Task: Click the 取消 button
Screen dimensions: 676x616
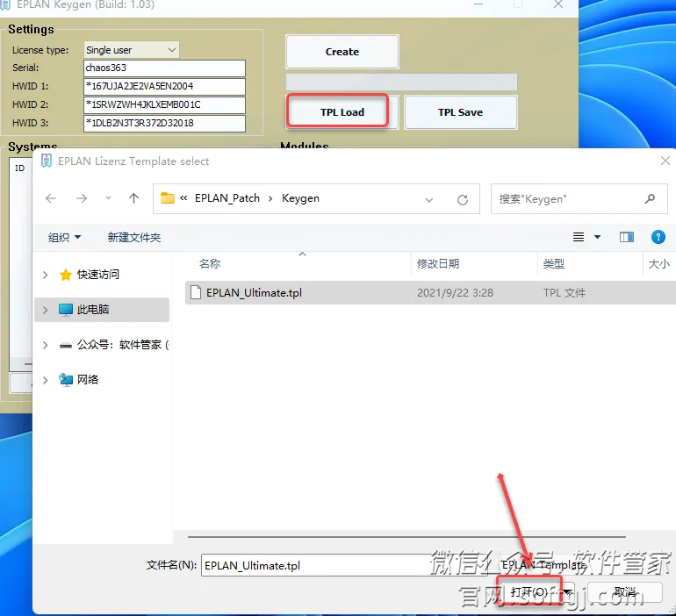Action: (624, 592)
